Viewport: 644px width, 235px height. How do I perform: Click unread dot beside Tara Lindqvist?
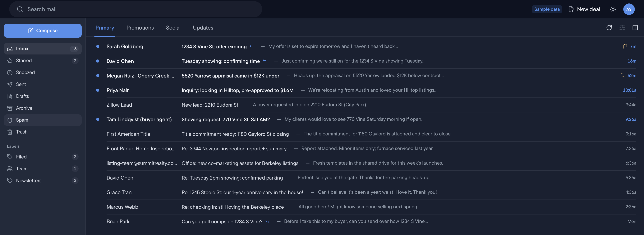(98, 119)
